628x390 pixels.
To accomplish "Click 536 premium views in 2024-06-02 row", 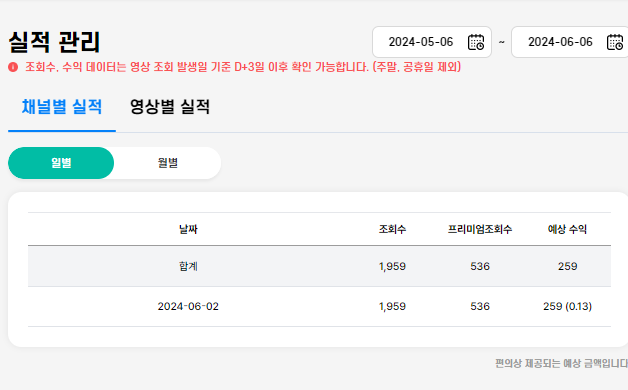I will 480,306.
